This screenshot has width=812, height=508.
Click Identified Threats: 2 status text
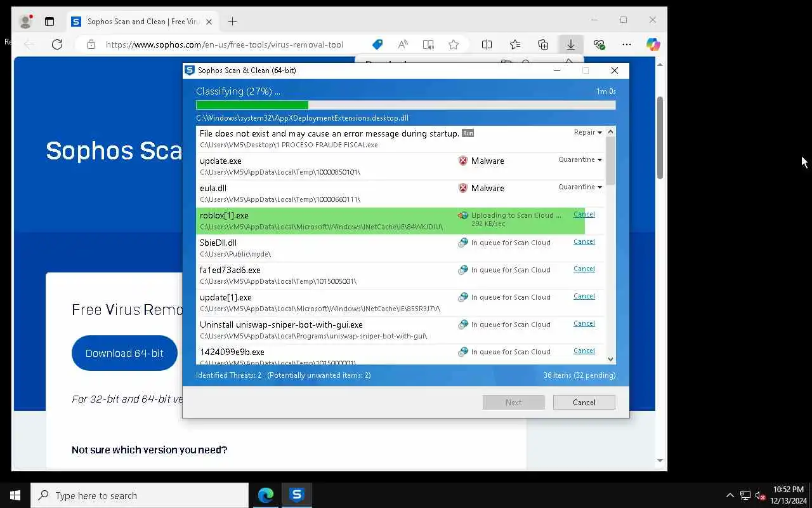[228, 375]
